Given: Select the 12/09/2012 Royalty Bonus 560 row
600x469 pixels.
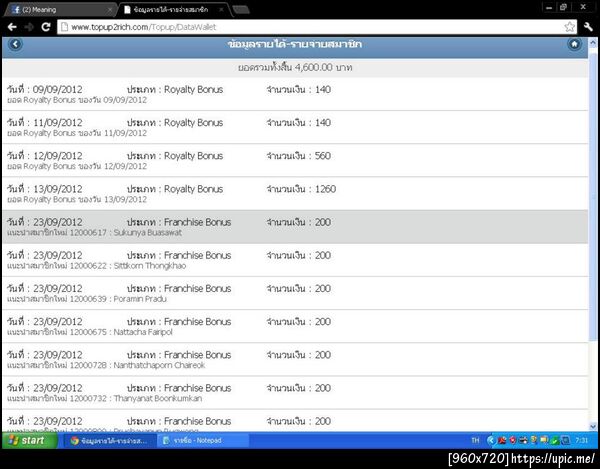Looking at the screenshot, I should pyautogui.click(x=295, y=161).
